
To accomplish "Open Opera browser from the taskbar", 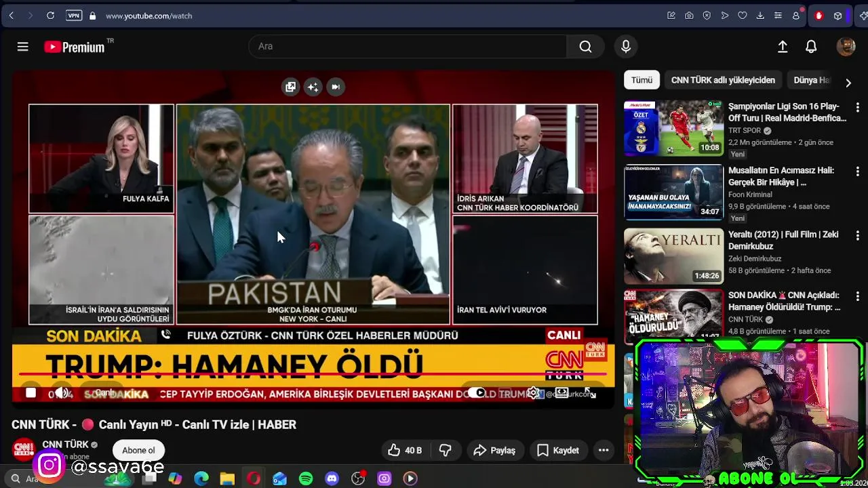I will coord(254,479).
